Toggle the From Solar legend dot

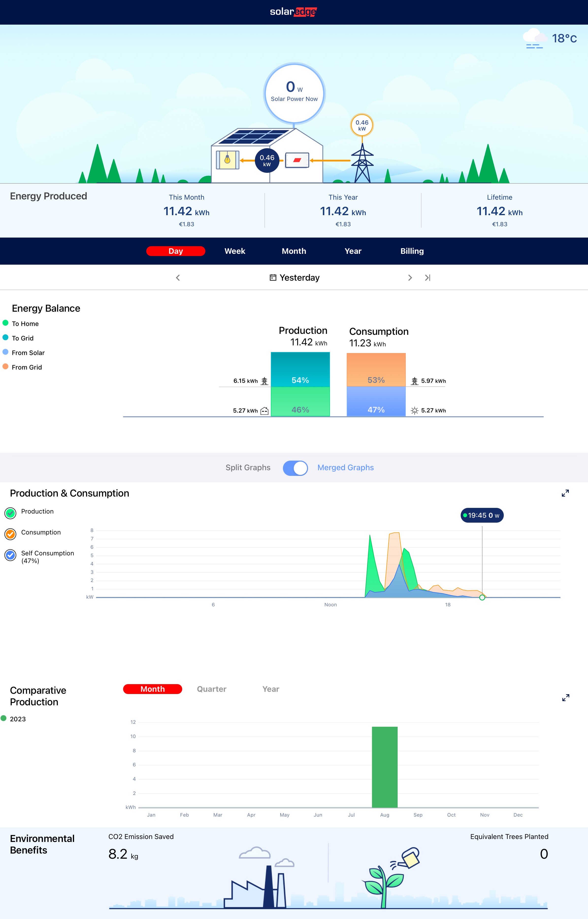coord(5,352)
